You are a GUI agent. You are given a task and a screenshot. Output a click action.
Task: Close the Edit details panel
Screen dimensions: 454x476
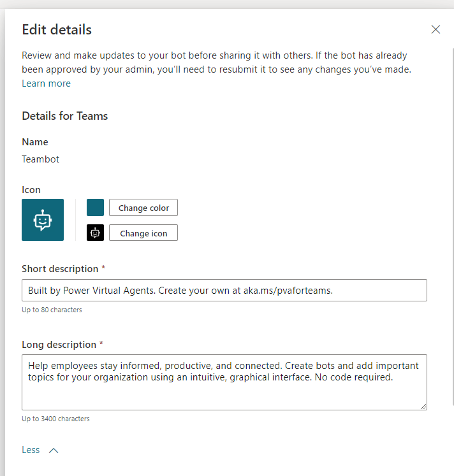click(x=436, y=29)
